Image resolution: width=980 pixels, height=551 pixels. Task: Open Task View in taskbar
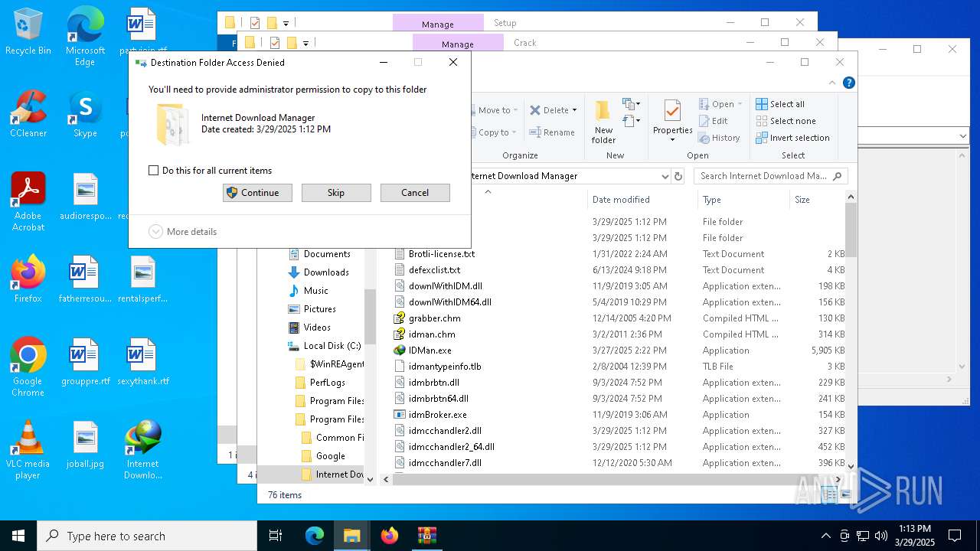[x=276, y=536]
